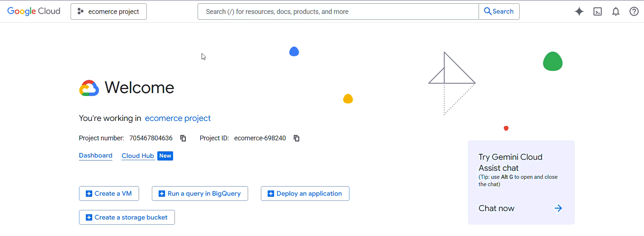Screen dimensions: 644x236
Task: Click Create a VM button
Action: pyautogui.click(x=109, y=193)
